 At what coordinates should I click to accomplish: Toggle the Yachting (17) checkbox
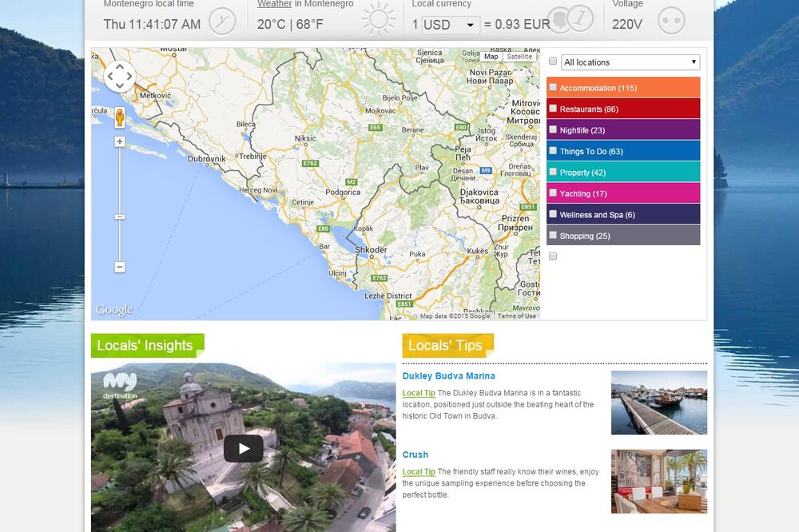coord(553,193)
